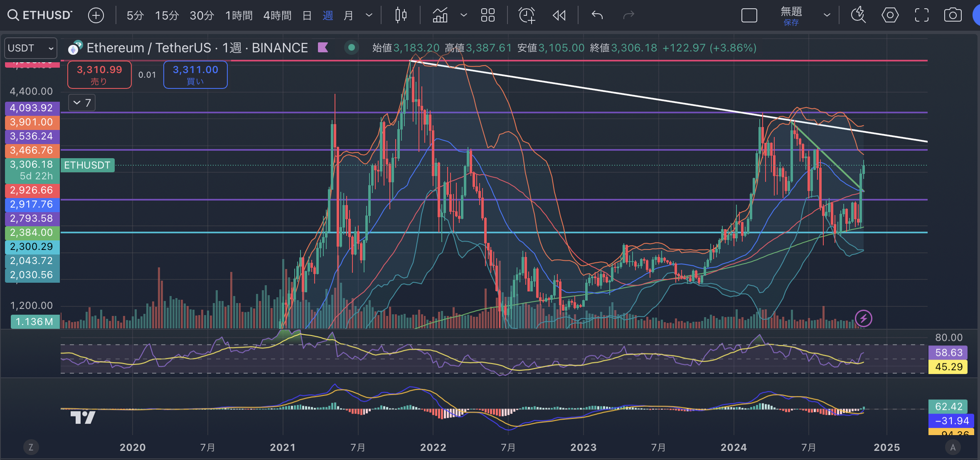
Task: Click the 2,030.66 price axis label
Action: pos(32,275)
